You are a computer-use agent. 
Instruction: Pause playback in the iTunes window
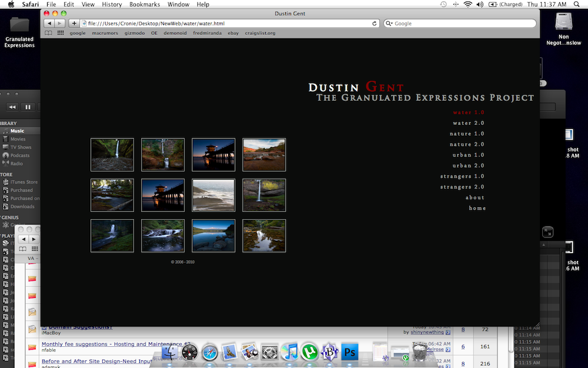coord(28,107)
